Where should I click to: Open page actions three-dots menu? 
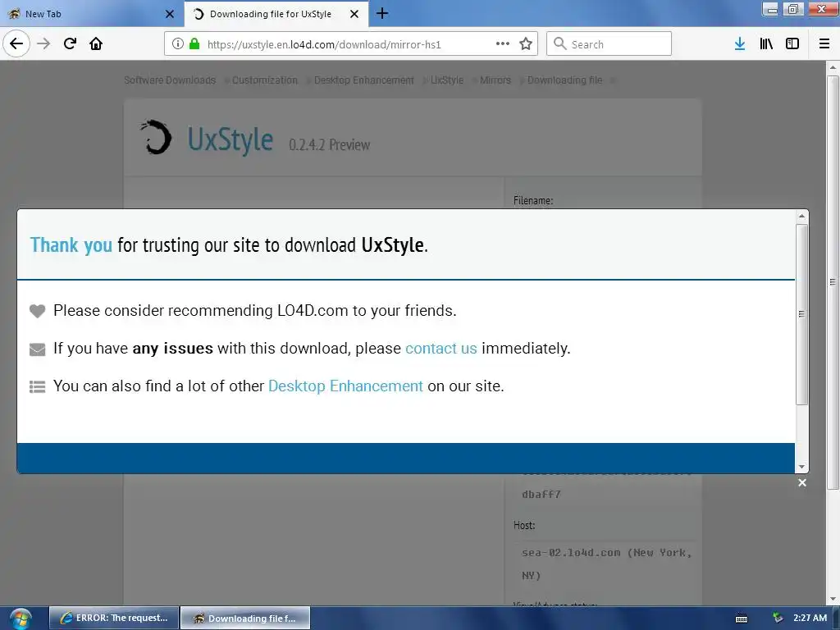[x=503, y=43]
